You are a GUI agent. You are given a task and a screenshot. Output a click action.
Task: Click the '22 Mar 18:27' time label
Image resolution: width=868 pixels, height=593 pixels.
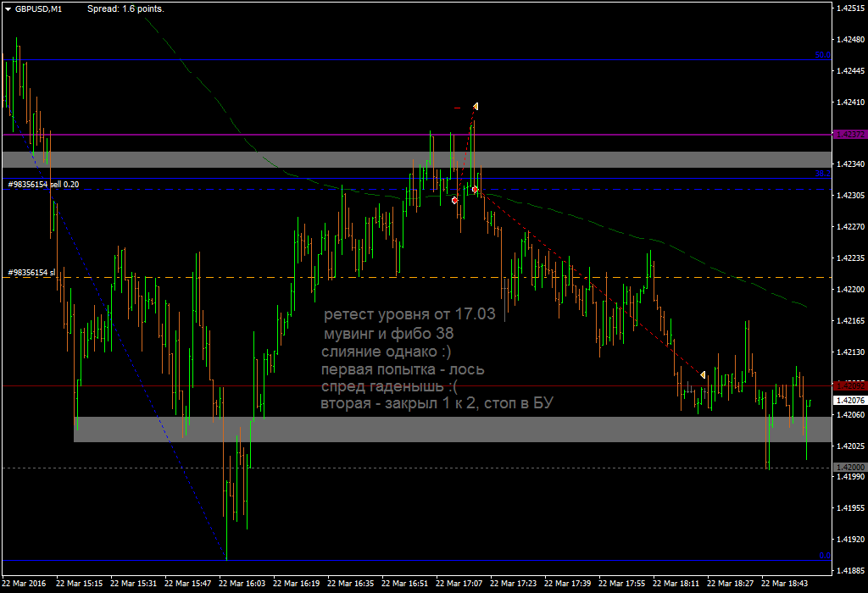coord(730,583)
